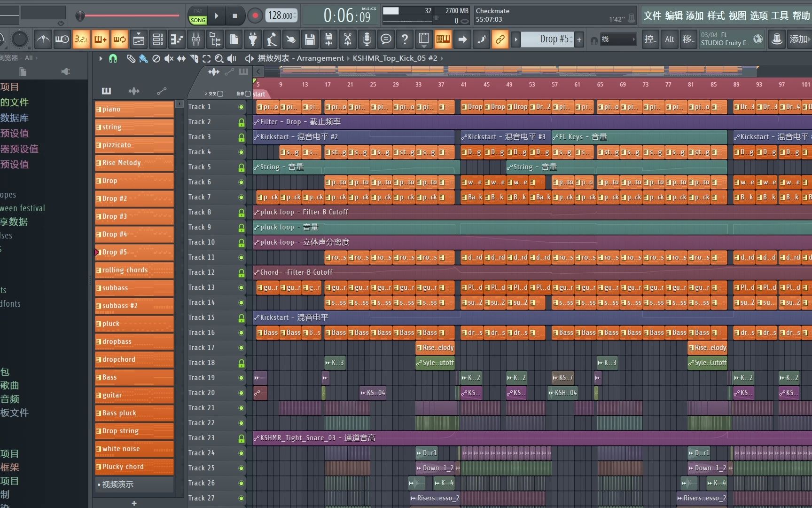Mute Track 27 with its green light
Image resolution: width=812 pixels, height=508 pixels.
[x=241, y=498]
